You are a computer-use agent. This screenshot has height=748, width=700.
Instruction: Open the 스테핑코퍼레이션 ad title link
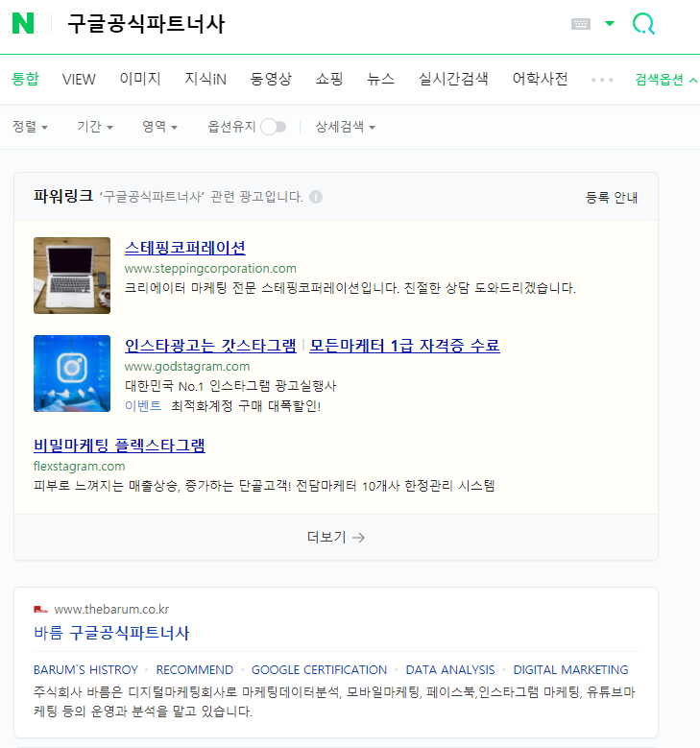click(x=185, y=248)
